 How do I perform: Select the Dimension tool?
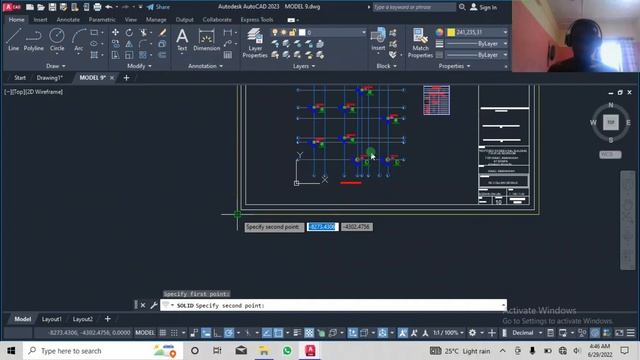coord(207,40)
